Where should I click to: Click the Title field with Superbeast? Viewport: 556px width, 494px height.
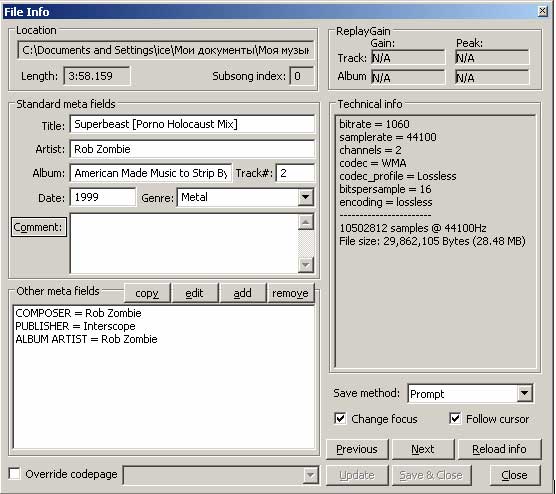[192, 124]
